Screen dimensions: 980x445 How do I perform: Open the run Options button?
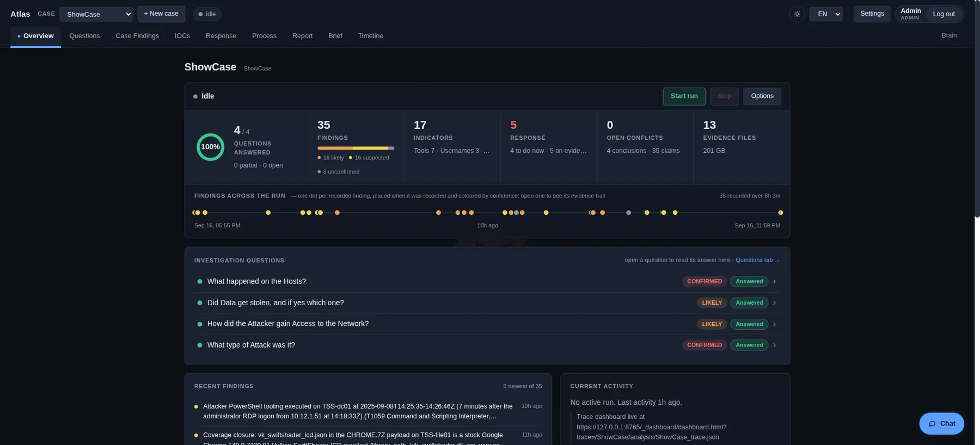click(x=762, y=96)
